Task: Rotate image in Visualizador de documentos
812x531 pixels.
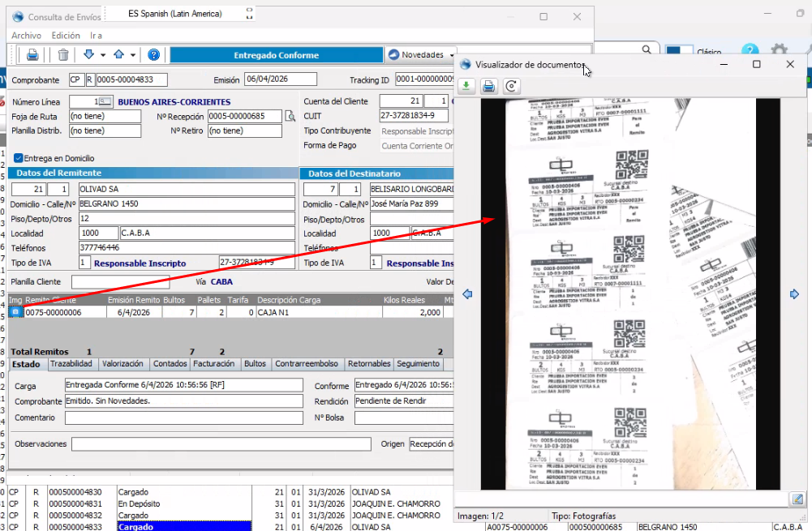Action: (x=511, y=86)
